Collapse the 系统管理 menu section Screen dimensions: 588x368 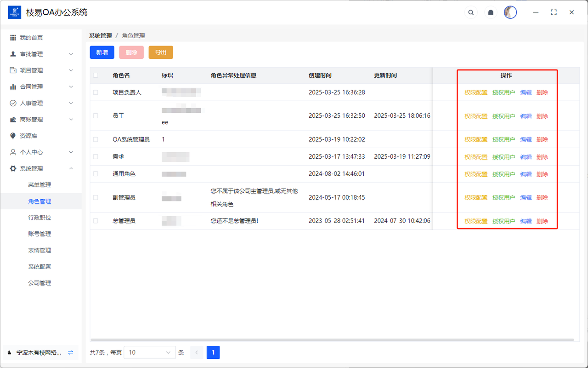pos(71,169)
